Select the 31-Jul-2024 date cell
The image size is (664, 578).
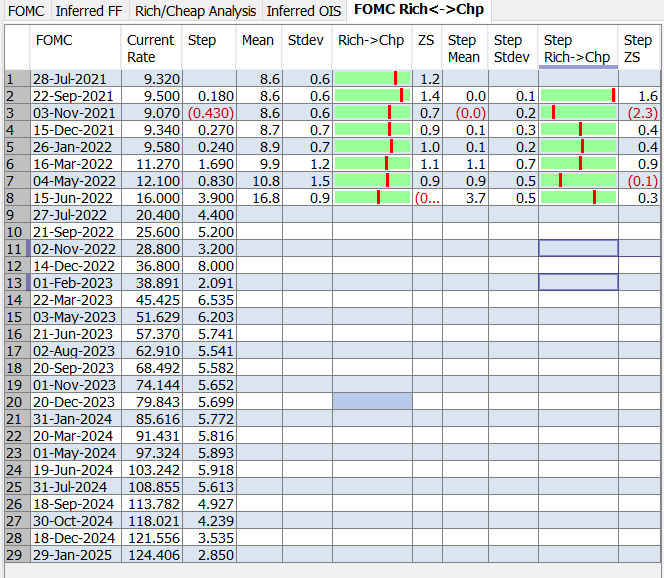[76, 487]
